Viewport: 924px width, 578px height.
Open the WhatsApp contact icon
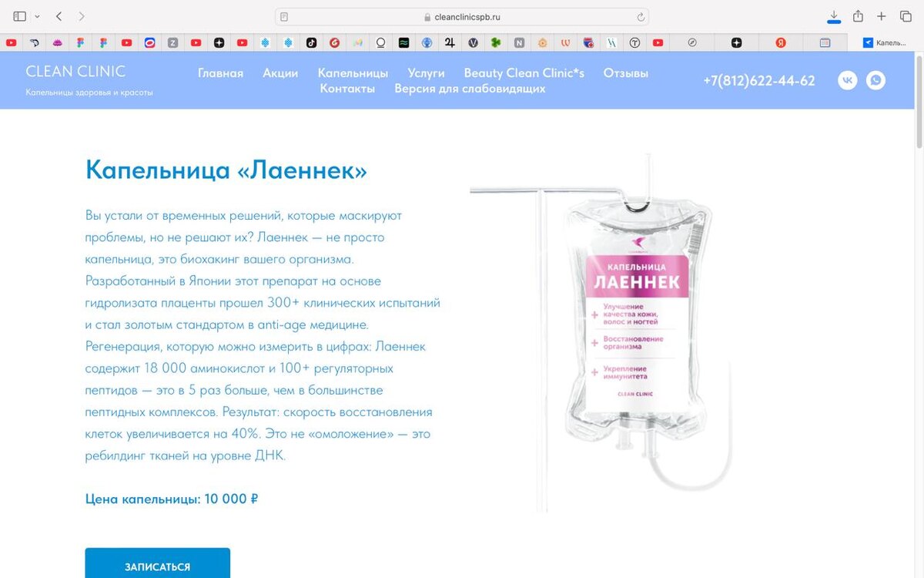pyautogui.click(x=875, y=80)
